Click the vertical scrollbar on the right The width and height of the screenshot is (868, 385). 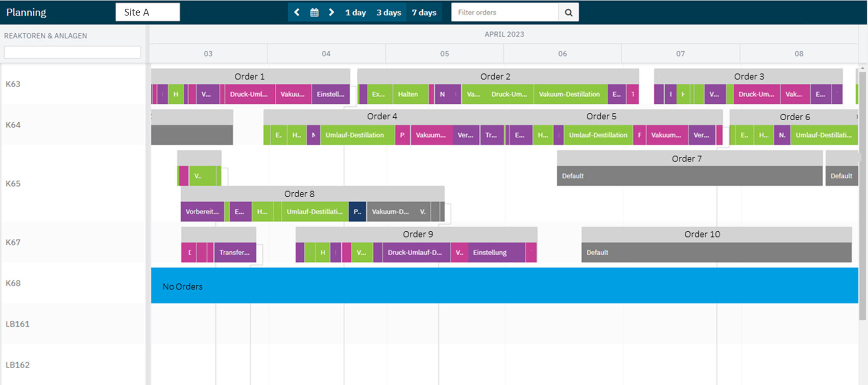point(862,195)
